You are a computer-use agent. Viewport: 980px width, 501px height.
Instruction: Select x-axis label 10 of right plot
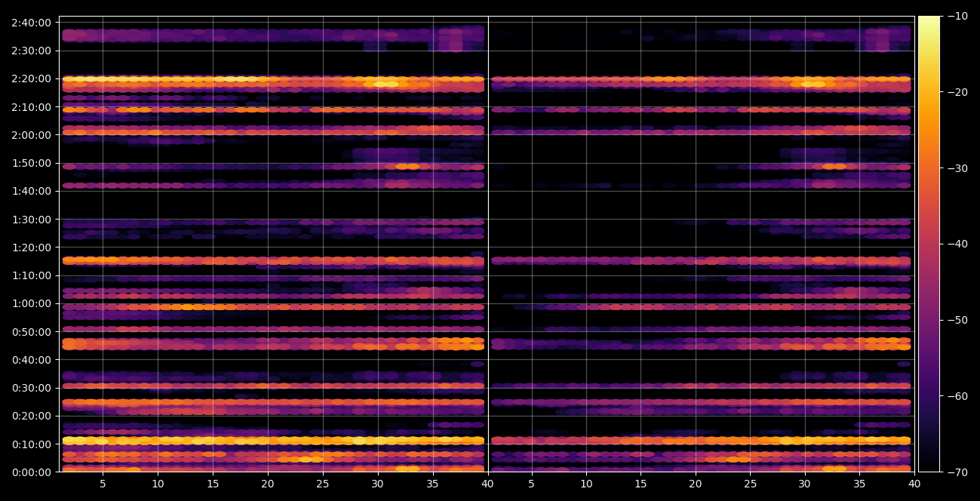click(585, 484)
